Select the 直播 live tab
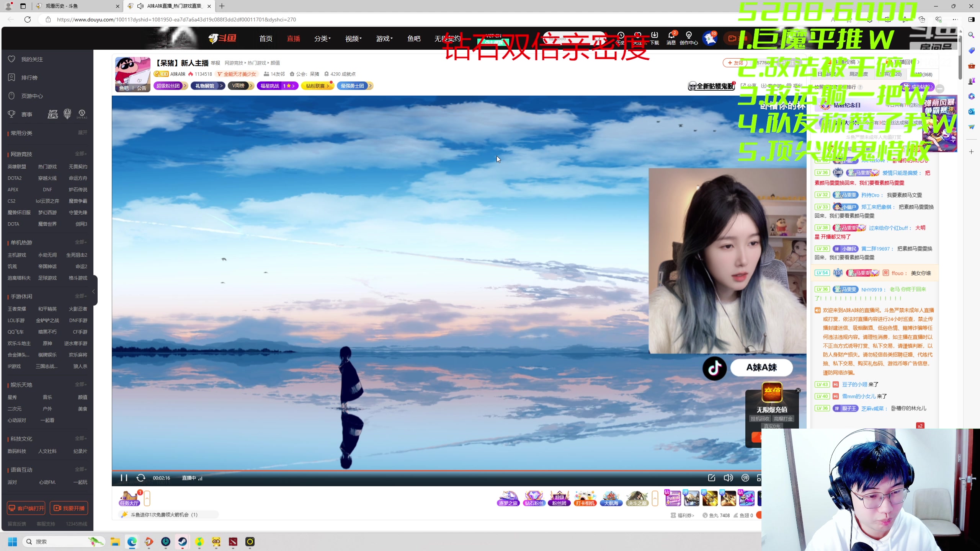 (x=294, y=39)
